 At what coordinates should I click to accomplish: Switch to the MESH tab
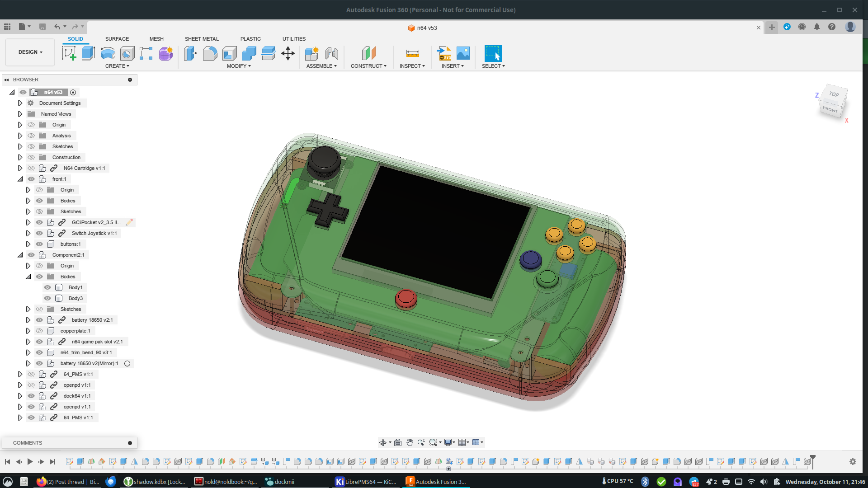pos(156,39)
